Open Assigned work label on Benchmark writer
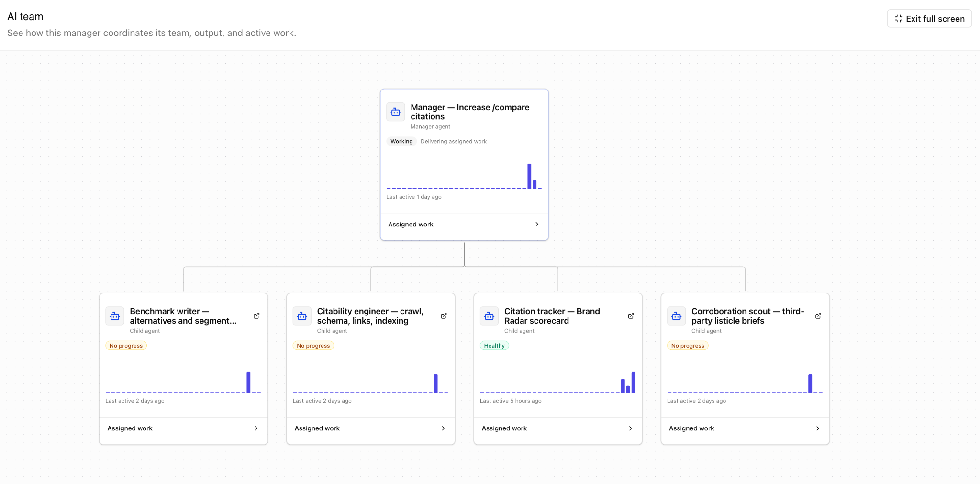The height and width of the screenshot is (484, 980). point(130,428)
